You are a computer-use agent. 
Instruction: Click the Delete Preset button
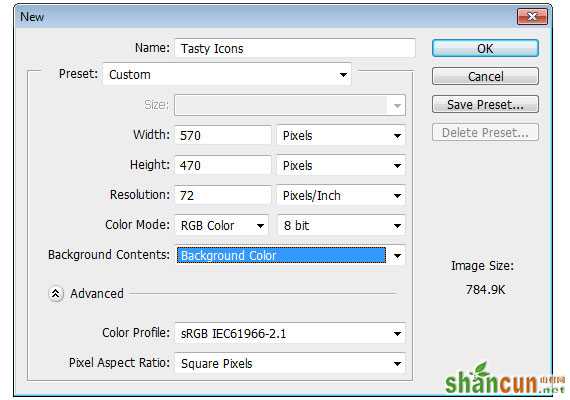(485, 132)
